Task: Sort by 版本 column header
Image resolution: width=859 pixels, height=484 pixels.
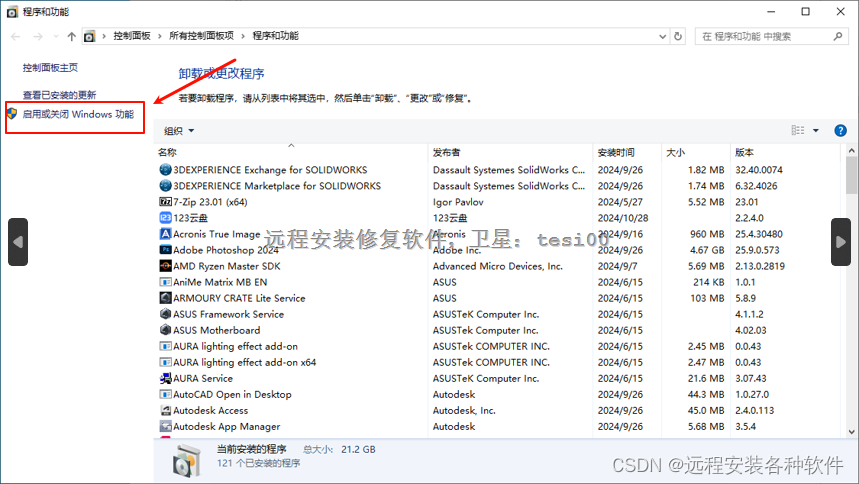Action: [x=786, y=152]
